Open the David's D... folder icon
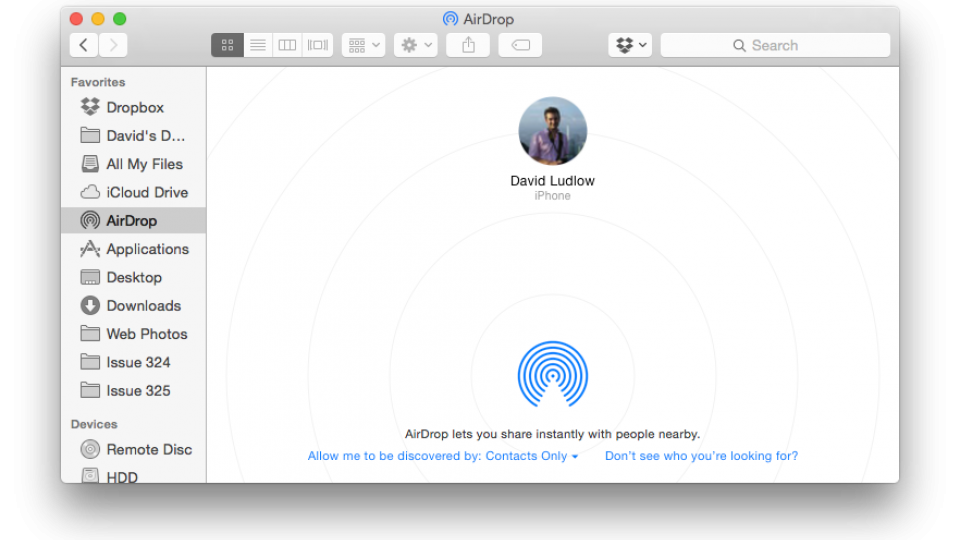960x540 pixels. 90,135
